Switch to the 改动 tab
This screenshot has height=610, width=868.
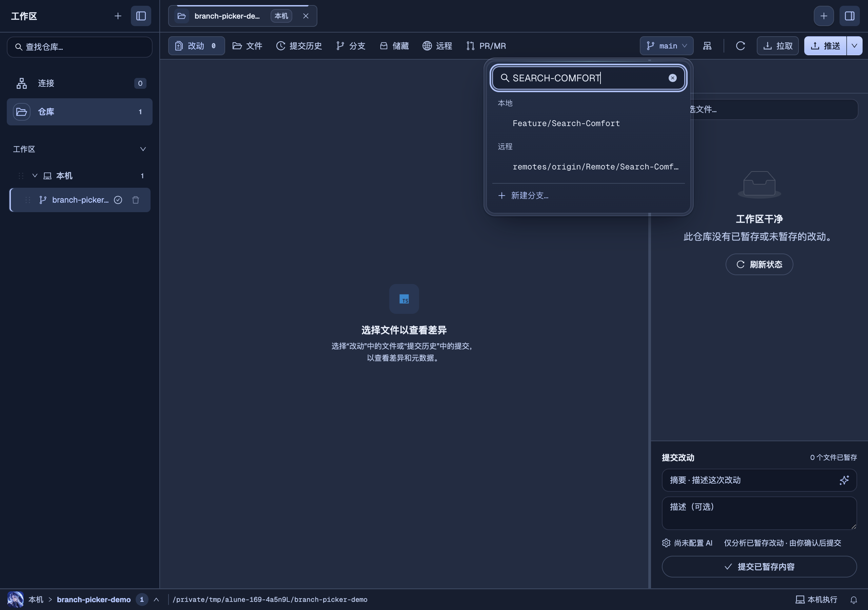(196, 46)
